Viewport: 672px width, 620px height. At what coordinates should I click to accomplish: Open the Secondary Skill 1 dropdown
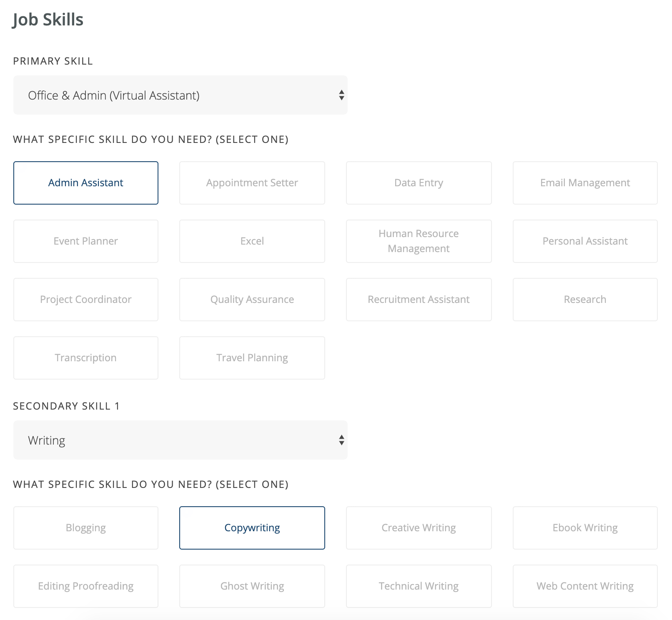click(x=180, y=440)
